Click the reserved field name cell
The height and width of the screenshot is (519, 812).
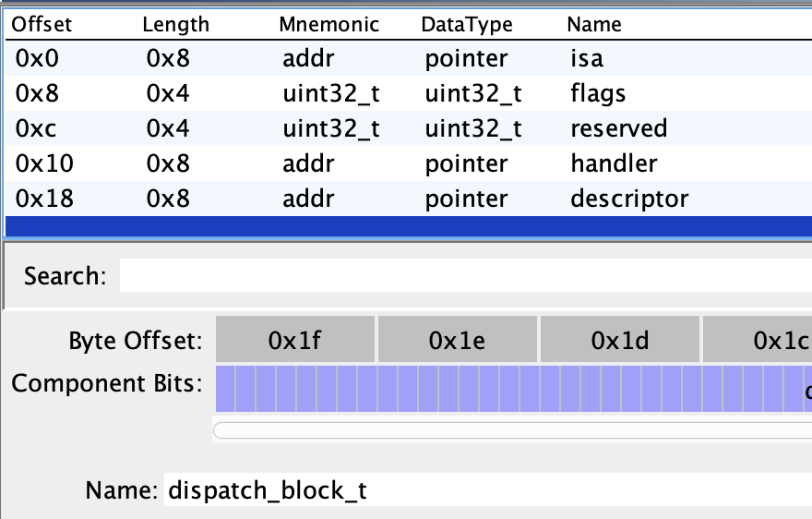point(618,128)
